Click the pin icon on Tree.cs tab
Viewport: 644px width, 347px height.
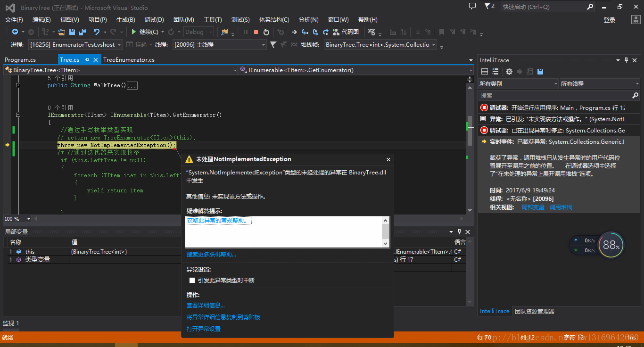point(87,60)
